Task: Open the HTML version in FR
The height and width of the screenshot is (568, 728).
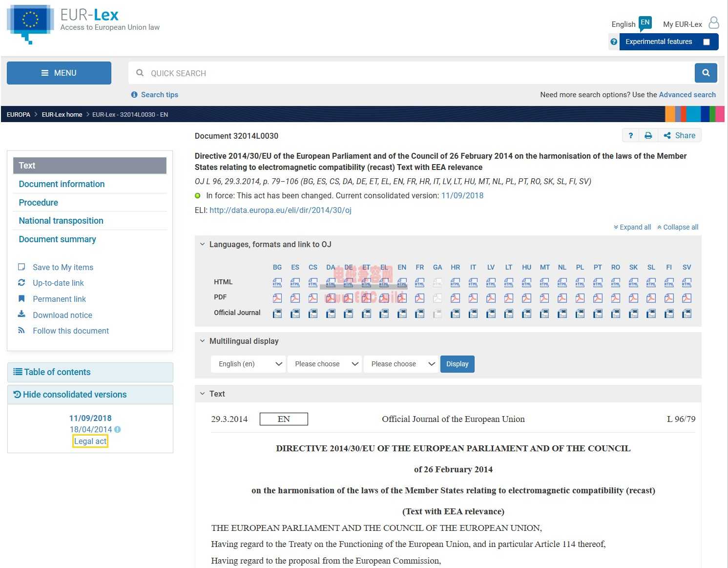Action: [x=420, y=282]
